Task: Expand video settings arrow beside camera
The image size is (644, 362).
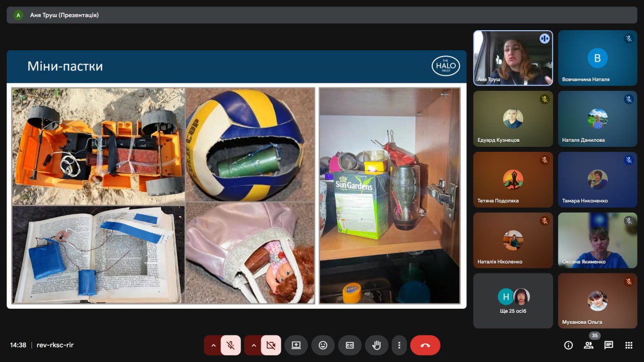Action: click(254, 345)
